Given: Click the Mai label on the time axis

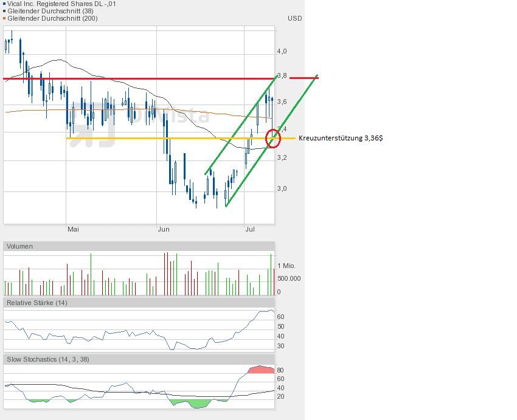Looking at the screenshot, I should pos(73,229).
